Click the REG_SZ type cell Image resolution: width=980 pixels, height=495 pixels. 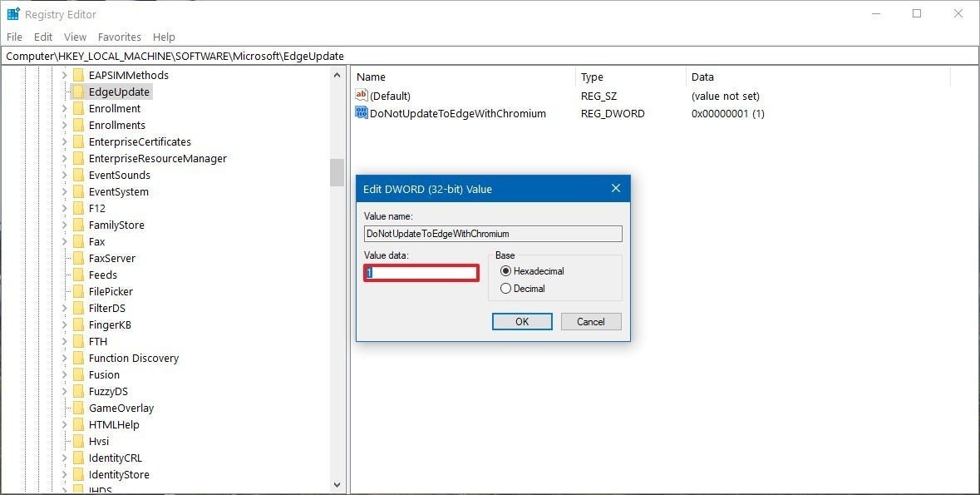tap(598, 96)
